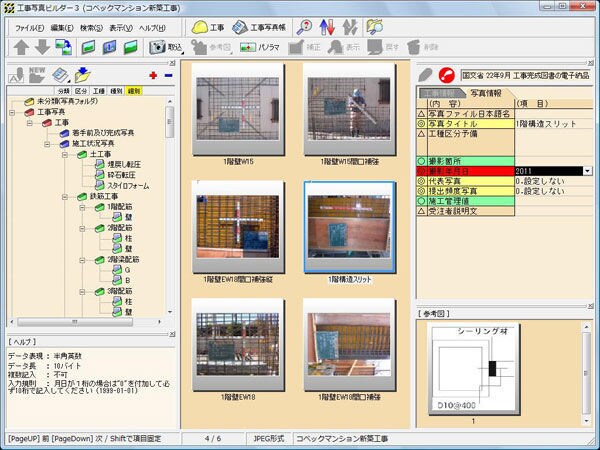
Task: Open the 撮影年月日 date dropdown arrow
Action: [x=588, y=171]
